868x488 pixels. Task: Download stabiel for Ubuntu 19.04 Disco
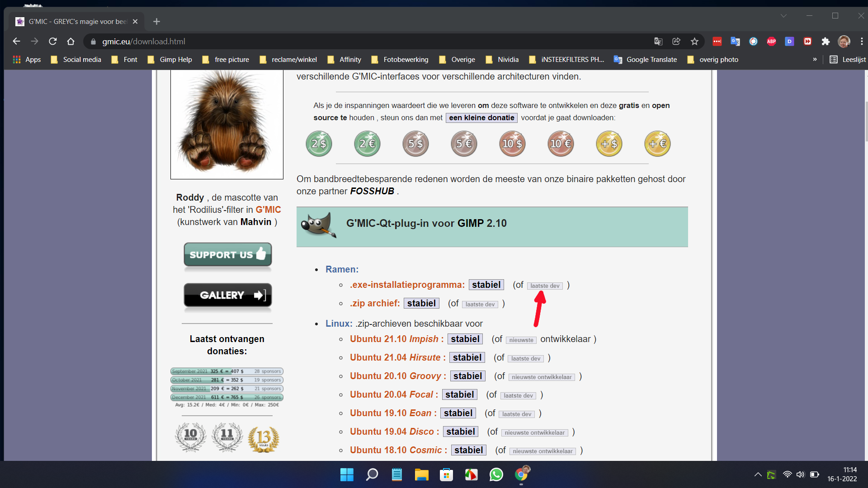(461, 432)
